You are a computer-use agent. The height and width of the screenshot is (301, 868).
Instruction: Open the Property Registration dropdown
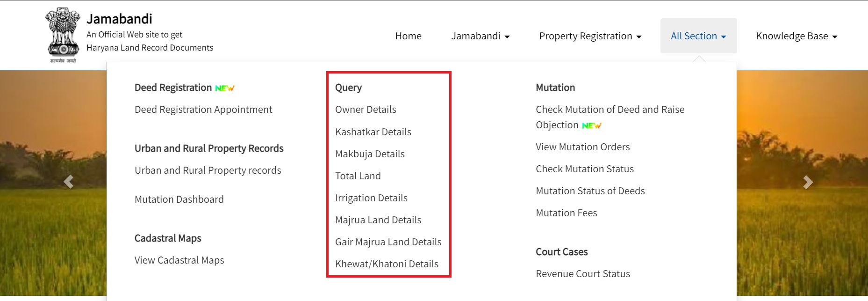pyautogui.click(x=590, y=36)
